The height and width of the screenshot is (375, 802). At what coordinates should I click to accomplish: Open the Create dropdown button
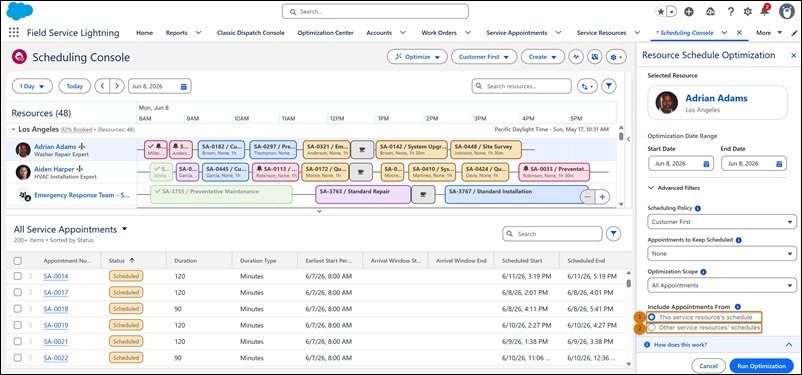542,57
